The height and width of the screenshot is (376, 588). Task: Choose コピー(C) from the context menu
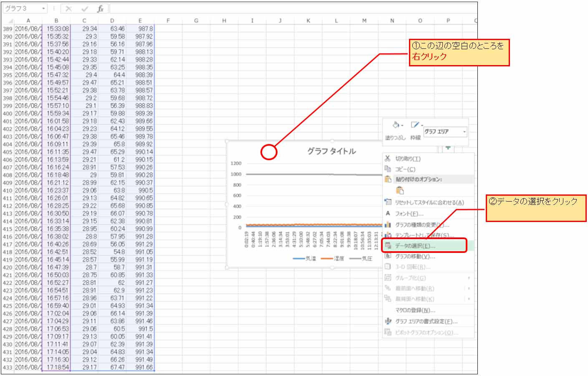pos(405,169)
